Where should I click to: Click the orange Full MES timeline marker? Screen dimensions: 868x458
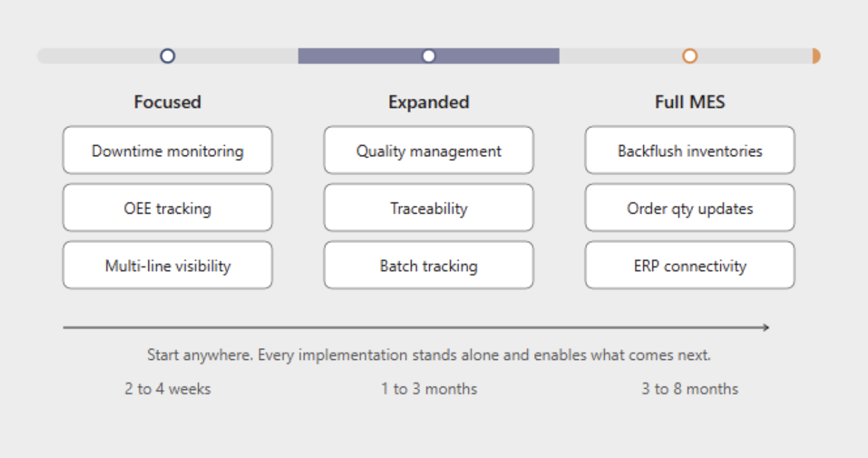coord(689,56)
